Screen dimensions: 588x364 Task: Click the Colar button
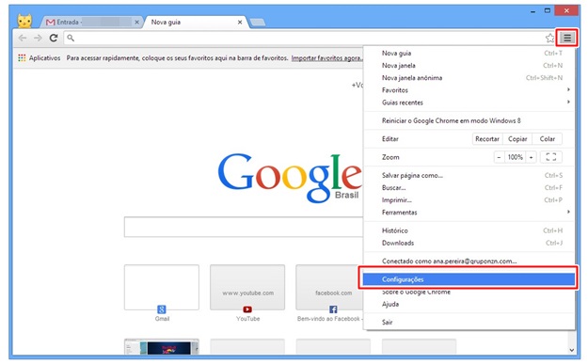pos(548,138)
